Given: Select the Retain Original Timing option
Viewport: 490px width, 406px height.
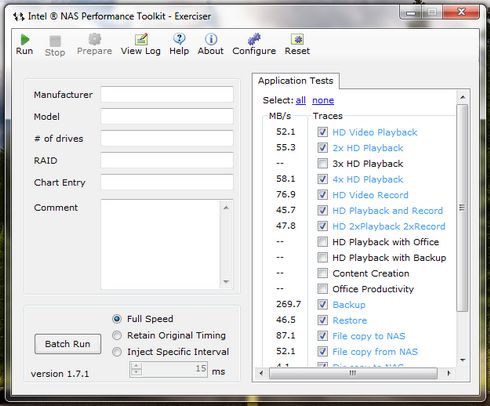Looking at the screenshot, I should click(117, 335).
